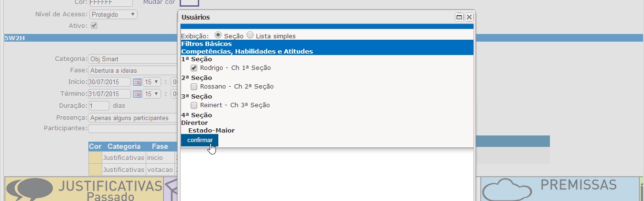Select the Seção display radio button
The image size is (644, 201).
click(218, 35)
